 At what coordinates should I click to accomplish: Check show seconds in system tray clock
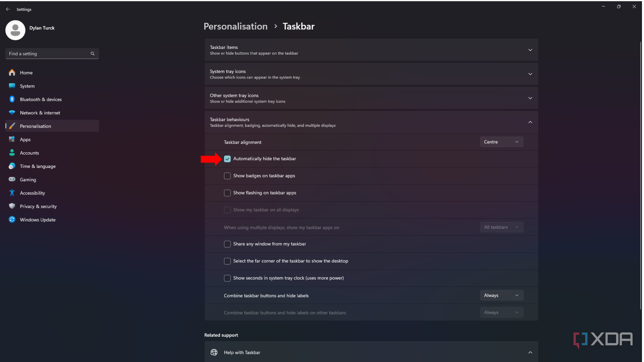pyautogui.click(x=227, y=278)
